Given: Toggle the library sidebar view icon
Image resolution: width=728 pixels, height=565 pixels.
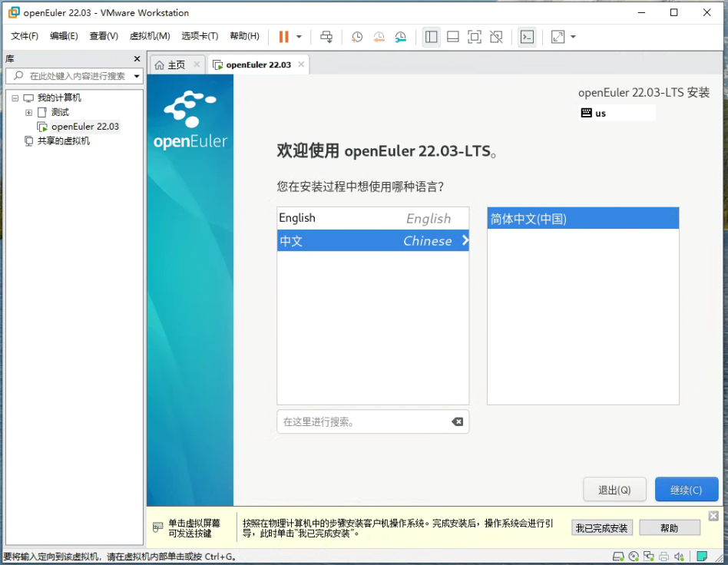Looking at the screenshot, I should click(x=432, y=37).
